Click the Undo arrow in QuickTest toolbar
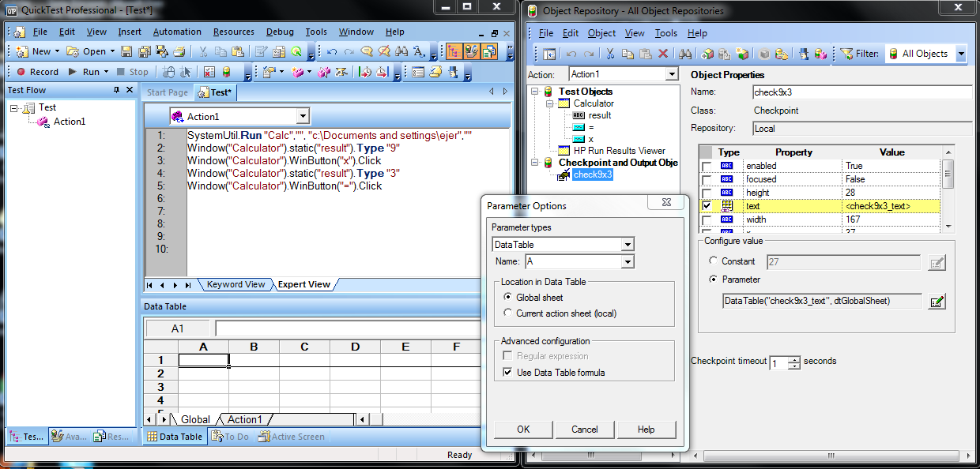This screenshot has width=980, height=469. (x=332, y=51)
